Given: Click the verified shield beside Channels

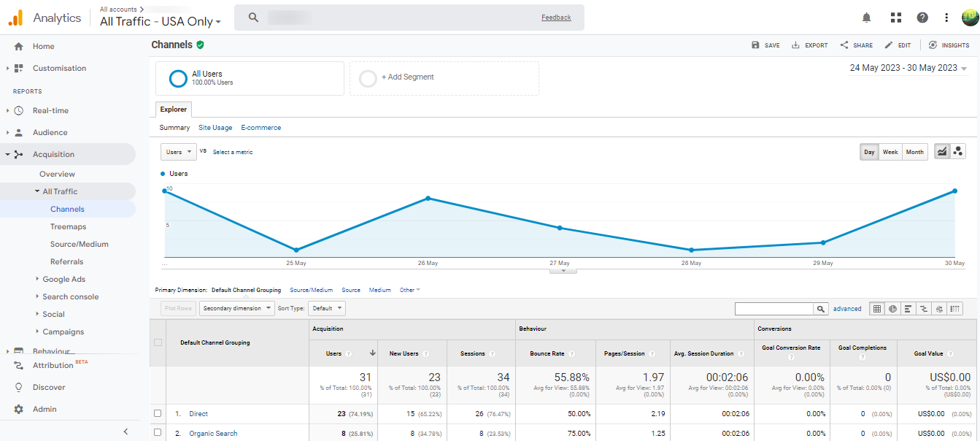Looking at the screenshot, I should (200, 45).
